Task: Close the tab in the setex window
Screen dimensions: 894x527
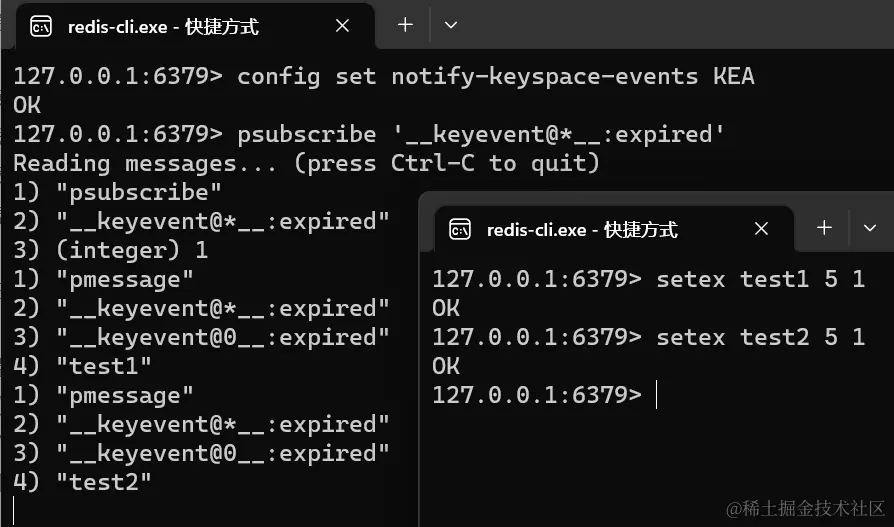Action: pyautogui.click(x=761, y=229)
